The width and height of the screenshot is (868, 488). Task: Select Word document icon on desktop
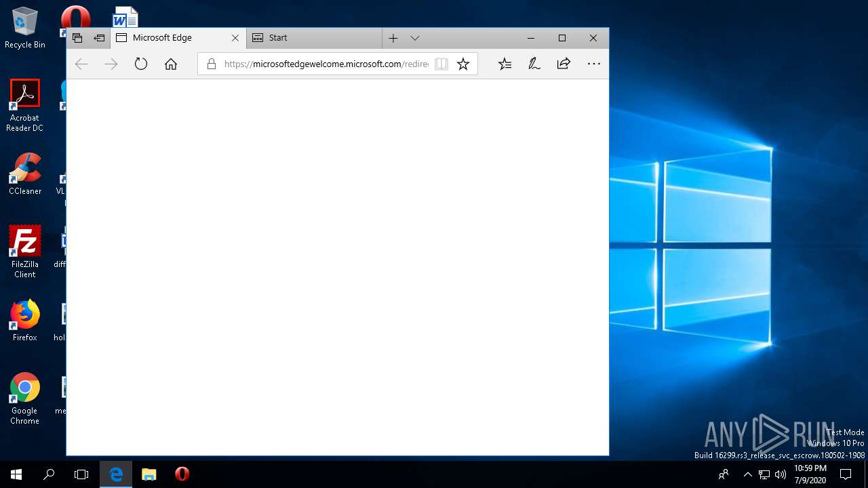125,17
